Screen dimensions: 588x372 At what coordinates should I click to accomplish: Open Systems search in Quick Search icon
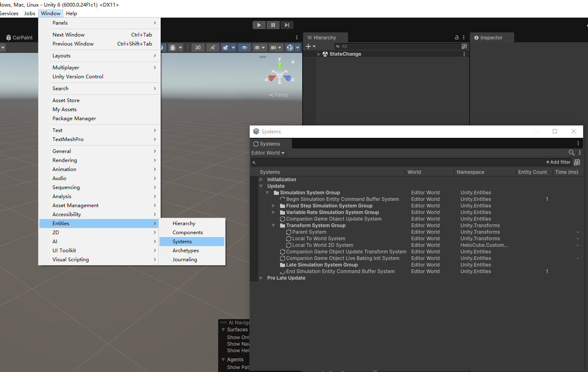[577, 162]
